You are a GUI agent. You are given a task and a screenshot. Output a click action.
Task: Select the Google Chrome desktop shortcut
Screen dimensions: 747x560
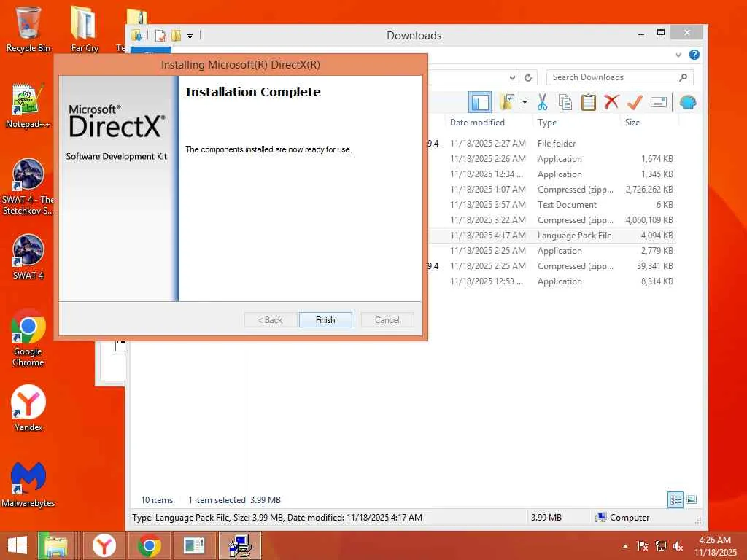(28, 338)
